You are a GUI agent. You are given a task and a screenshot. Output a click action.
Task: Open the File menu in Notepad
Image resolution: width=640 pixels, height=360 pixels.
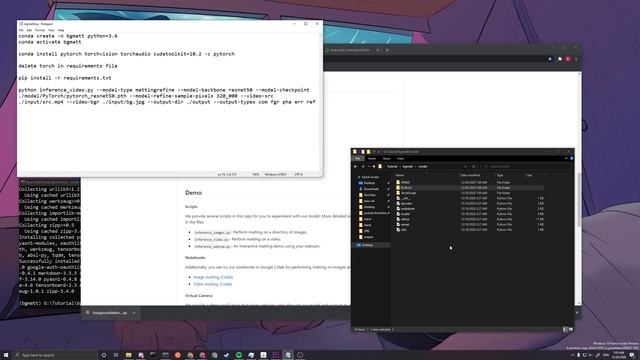click(x=21, y=30)
